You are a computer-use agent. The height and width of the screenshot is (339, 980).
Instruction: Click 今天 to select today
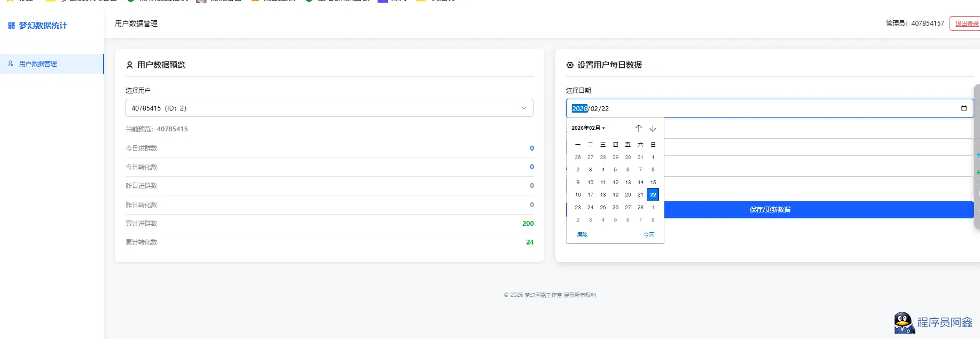(x=648, y=235)
